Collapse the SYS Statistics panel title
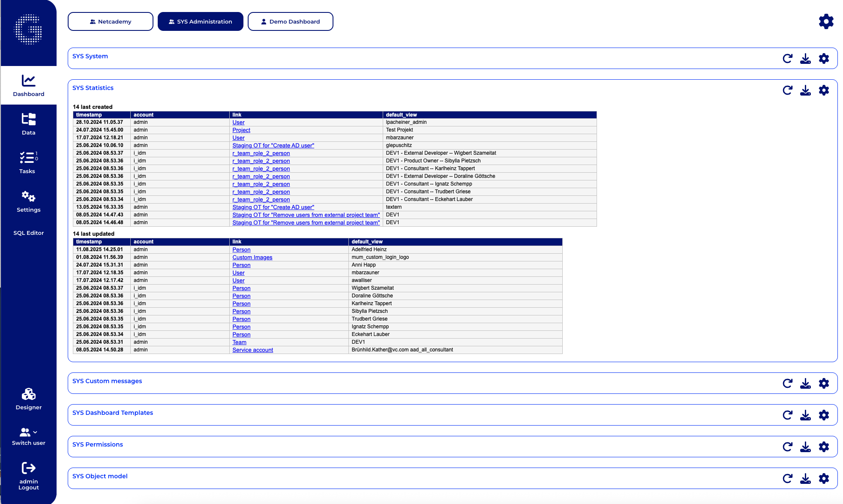Viewport: 843px width, 504px height. pos(93,88)
